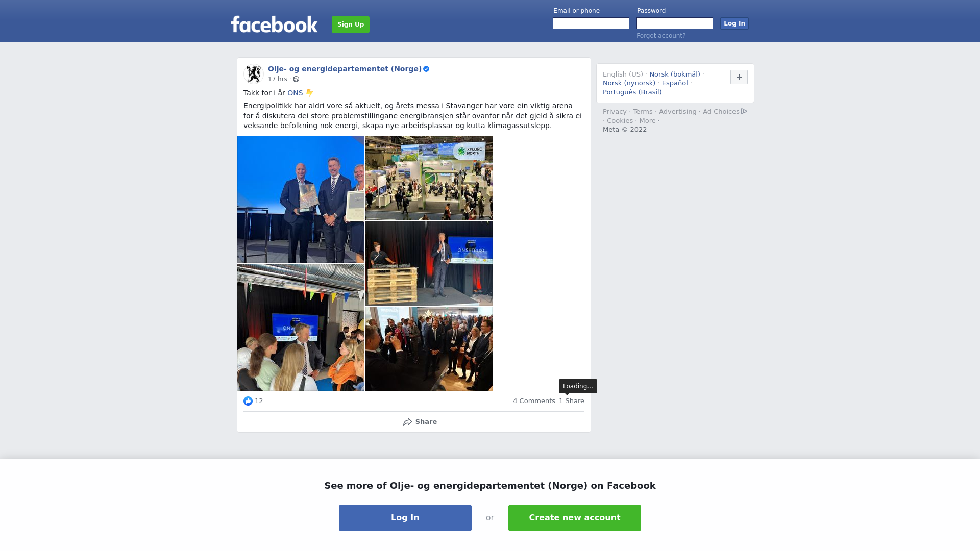Focus the Email or phone field

click(591, 23)
